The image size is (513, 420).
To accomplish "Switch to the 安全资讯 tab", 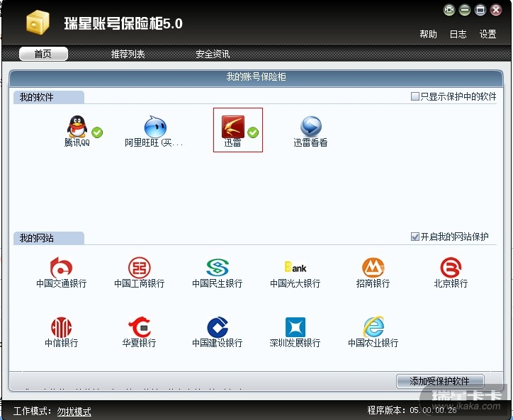I will pyautogui.click(x=213, y=54).
